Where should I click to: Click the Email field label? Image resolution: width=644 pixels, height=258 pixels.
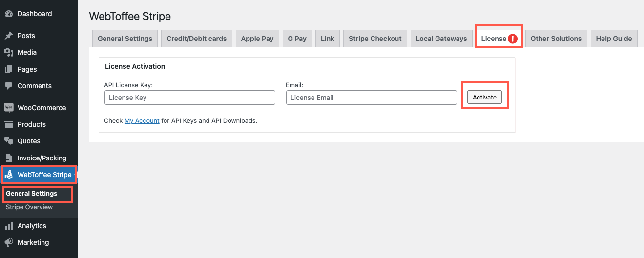pos(294,85)
